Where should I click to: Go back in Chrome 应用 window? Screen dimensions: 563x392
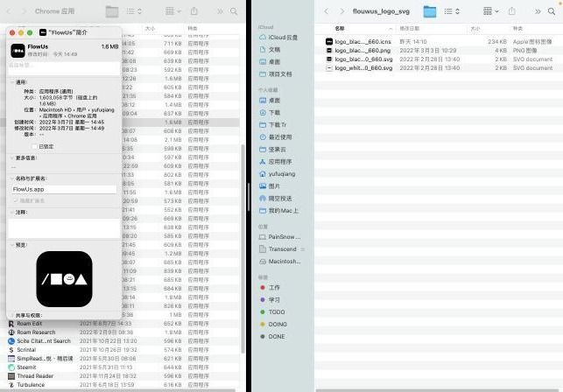(9, 11)
